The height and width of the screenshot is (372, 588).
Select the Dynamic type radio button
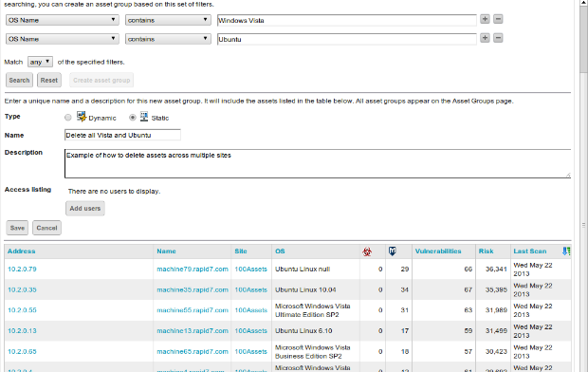pos(68,118)
